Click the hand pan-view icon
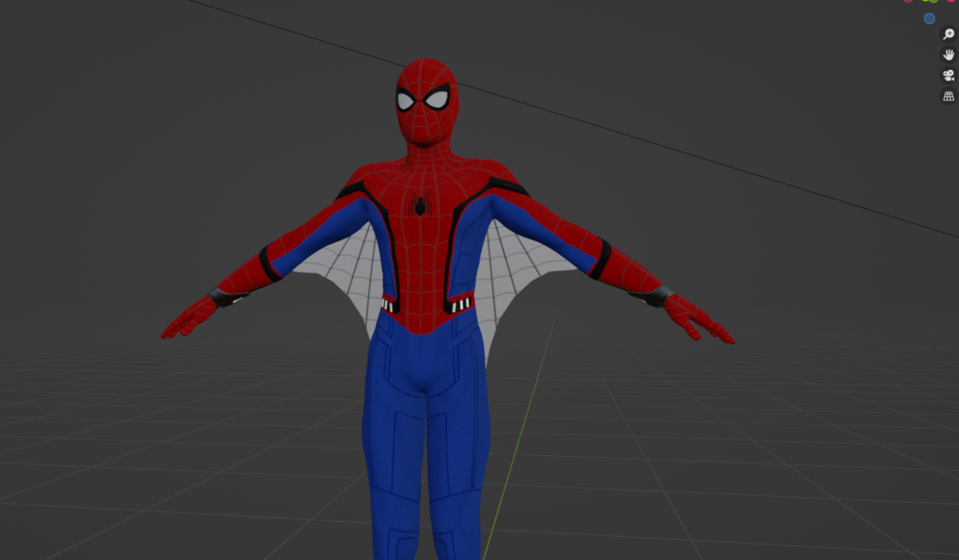This screenshot has width=959, height=560. click(949, 55)
